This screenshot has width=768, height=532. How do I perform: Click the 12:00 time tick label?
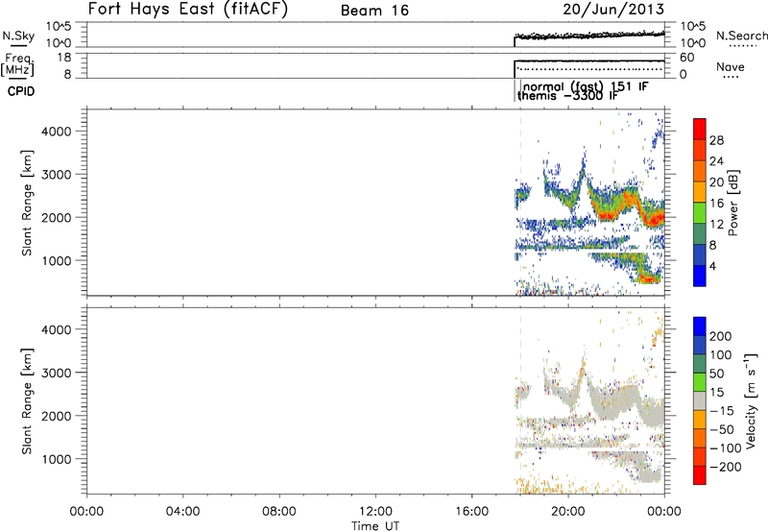click(x=375, y=512)
